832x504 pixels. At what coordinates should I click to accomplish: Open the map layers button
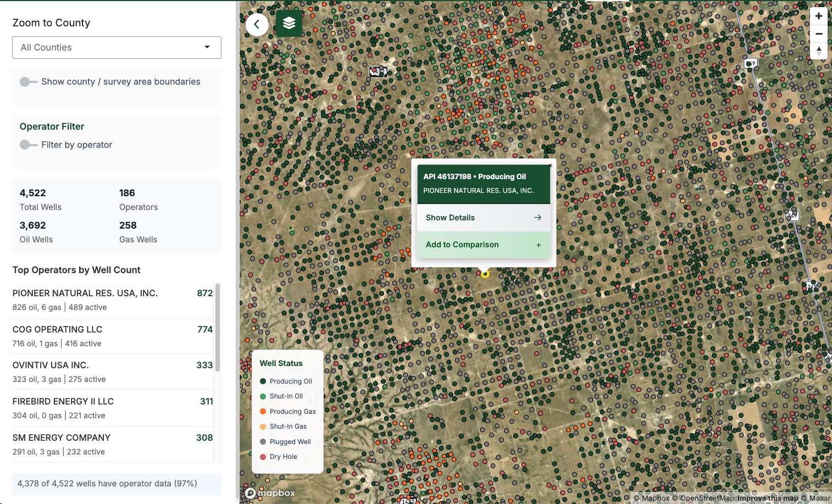(289, 23)
